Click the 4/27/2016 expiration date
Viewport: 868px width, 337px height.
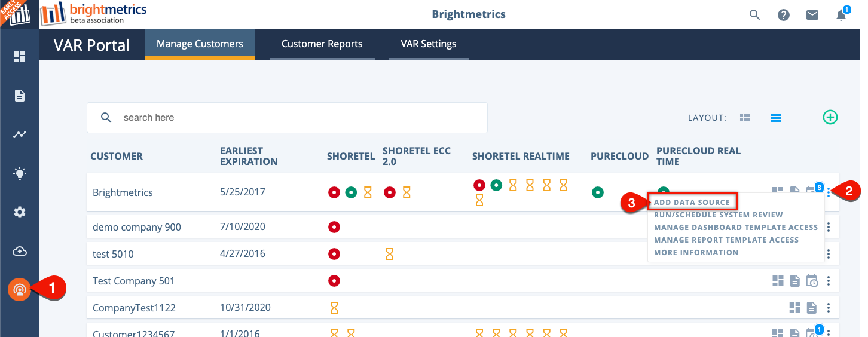coord(243,254)
